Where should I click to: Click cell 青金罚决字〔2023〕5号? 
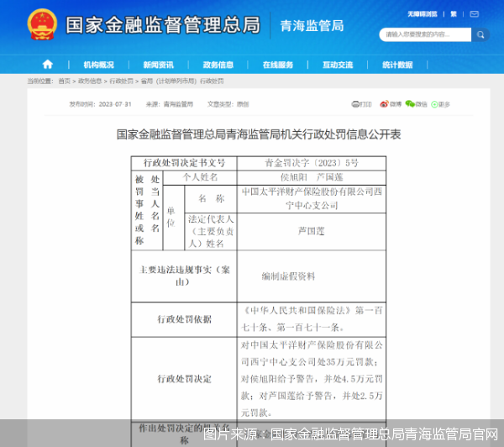point(312,163)
